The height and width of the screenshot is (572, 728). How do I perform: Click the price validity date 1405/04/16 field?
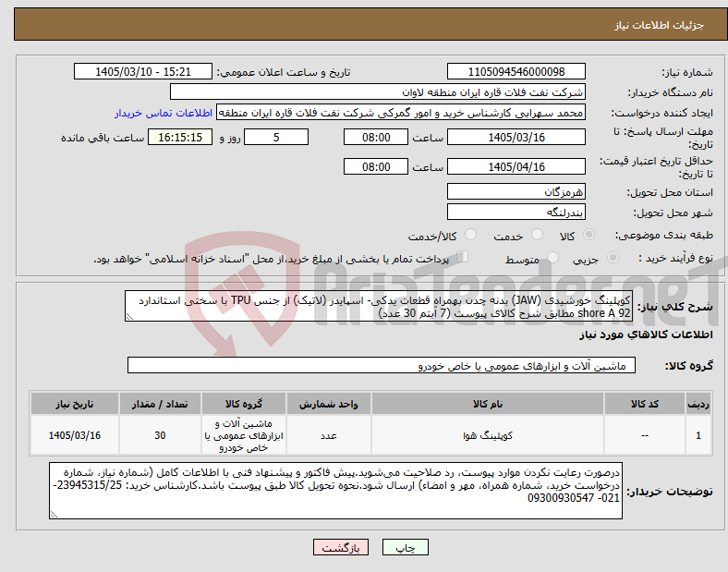(516, 166)
